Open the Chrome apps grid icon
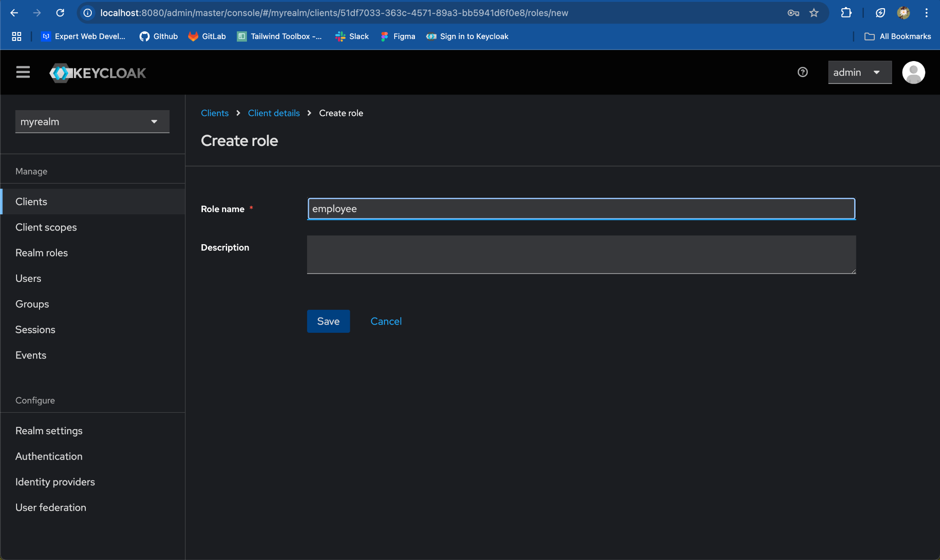The image size is (940, 560). click(x=17, y=36)
